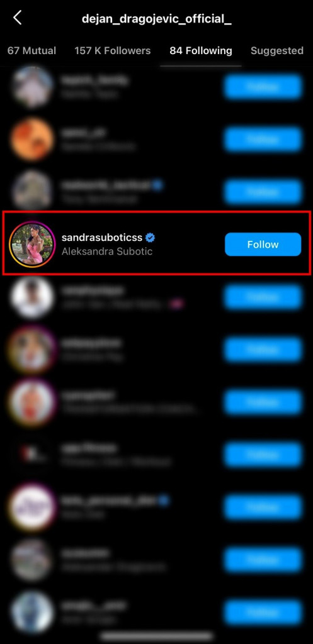Tap the bottom-most blurred profile avatar
Image resolution: width=313 pixels, height=644 pixels.
[32, 613]
